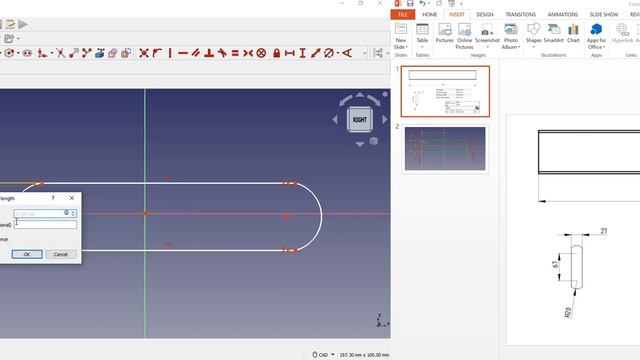640x360 pixels.
Task: Save the PowerPoint presentation
Action: pos(410,4)
